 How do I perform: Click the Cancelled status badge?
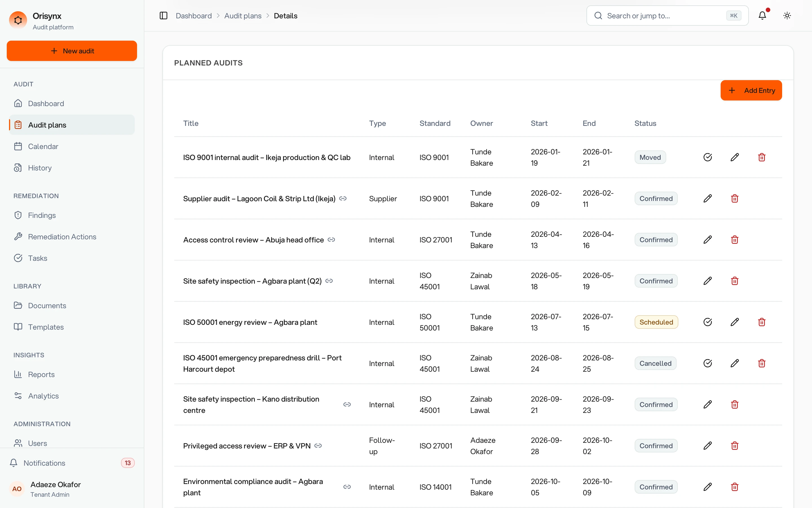point(655,364)
